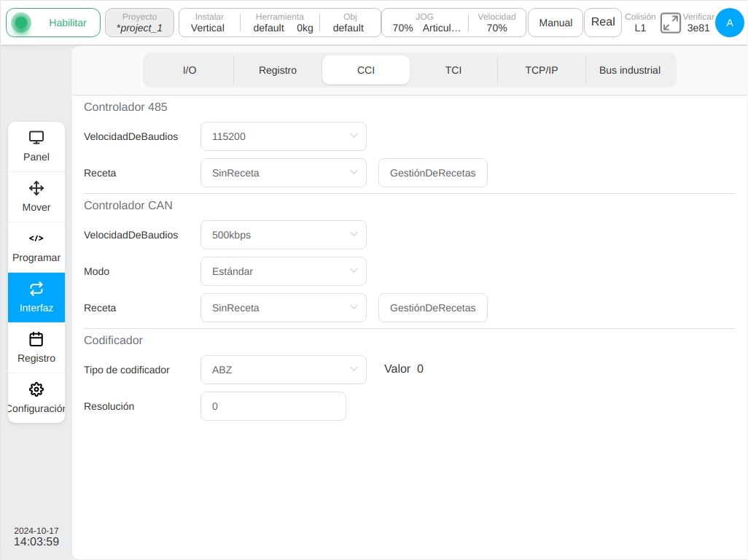Screen dimensions: 748x560
Task: Toggle the Habilitar enable switch
Action: coord(53,23)
